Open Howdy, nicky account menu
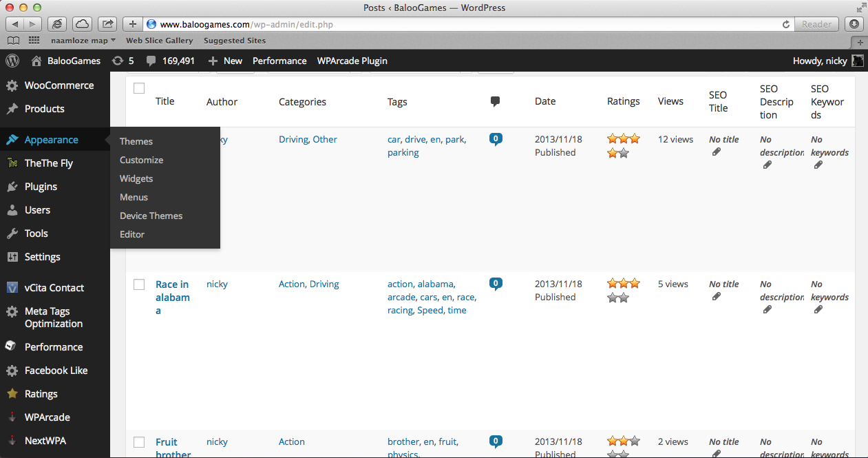868x458 pixels. click(x=828, y=61)
